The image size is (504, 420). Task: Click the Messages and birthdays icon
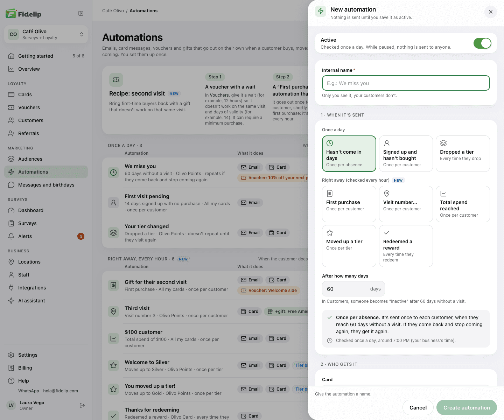pos(11,185)
